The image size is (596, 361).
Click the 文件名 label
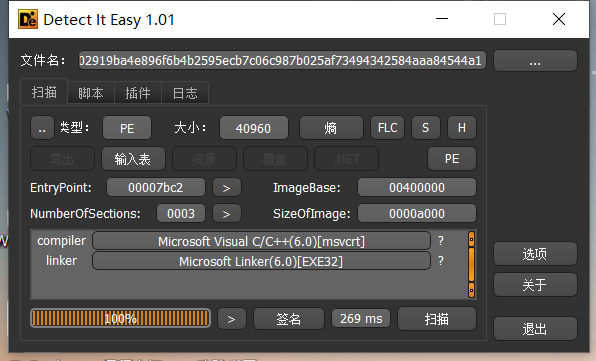click(x=43, y=60)
